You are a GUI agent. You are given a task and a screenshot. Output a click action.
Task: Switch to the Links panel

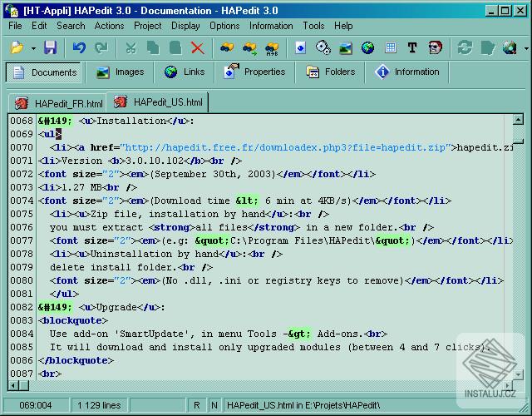click(x=185, y=72)
